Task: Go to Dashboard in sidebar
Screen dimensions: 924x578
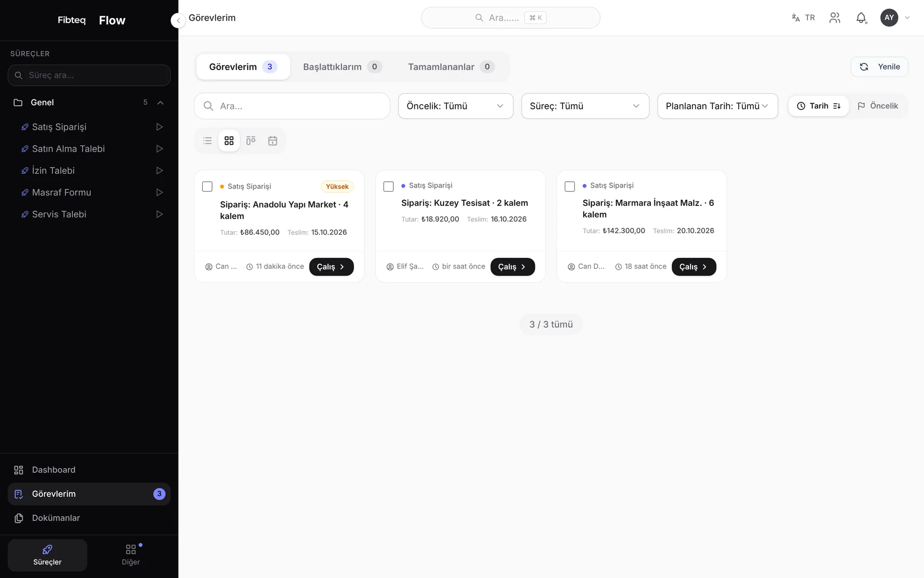Action: point(89,470)
